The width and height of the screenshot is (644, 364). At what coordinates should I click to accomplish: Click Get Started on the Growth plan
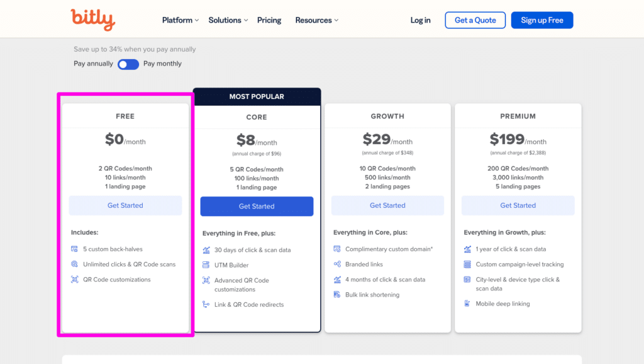coord(387,205)
